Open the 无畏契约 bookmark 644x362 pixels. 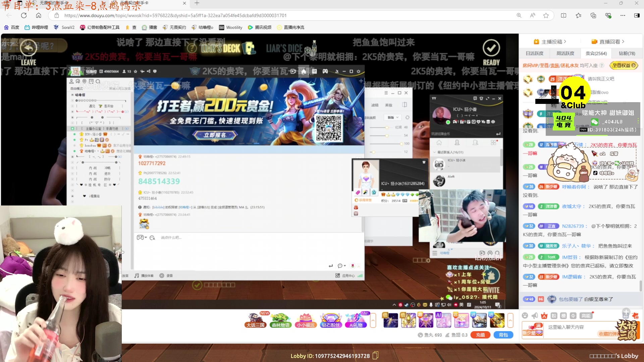174,27
